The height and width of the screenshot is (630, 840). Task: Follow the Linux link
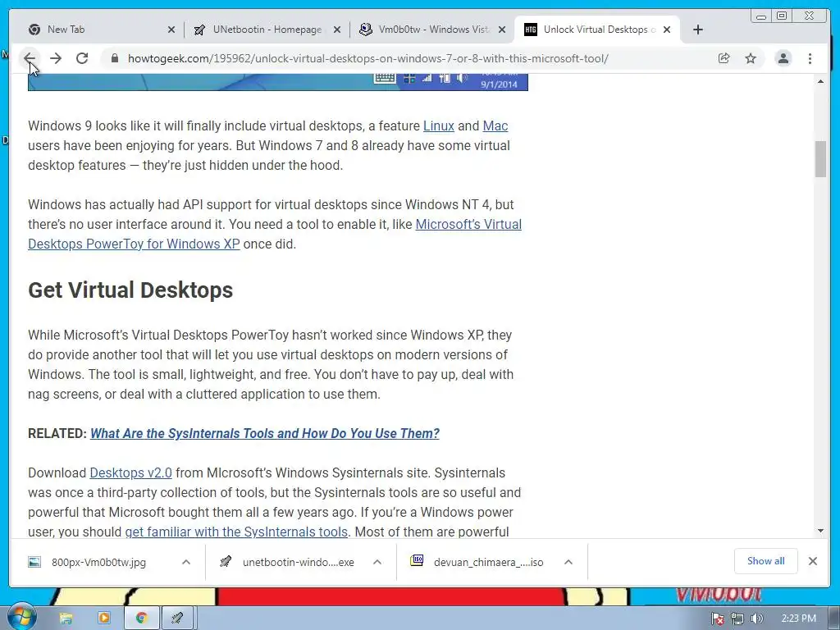tap(438, 126)
